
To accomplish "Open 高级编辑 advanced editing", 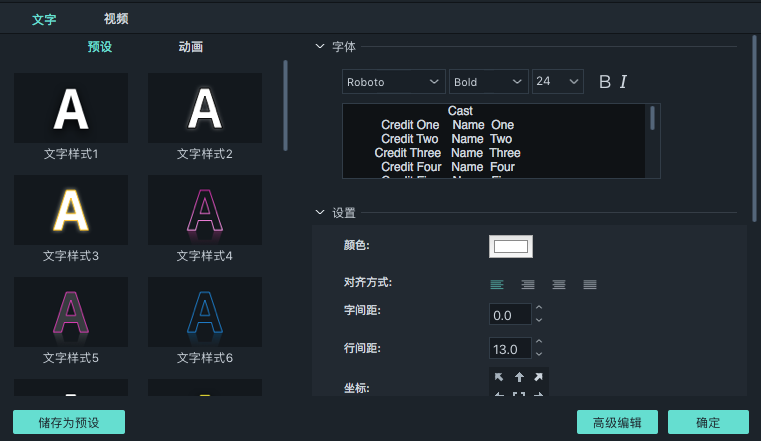I will coord(617,422).
